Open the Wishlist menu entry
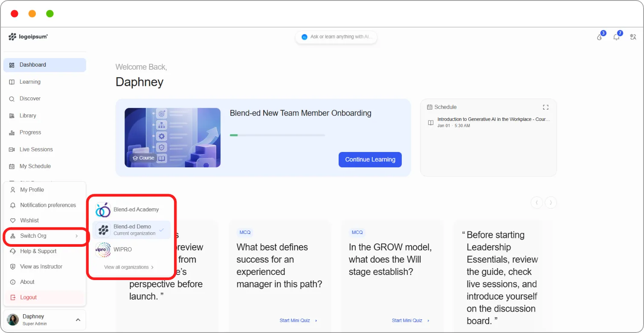Image resolution: width=644 pixels, height=333 pixels. pos(45,220)
